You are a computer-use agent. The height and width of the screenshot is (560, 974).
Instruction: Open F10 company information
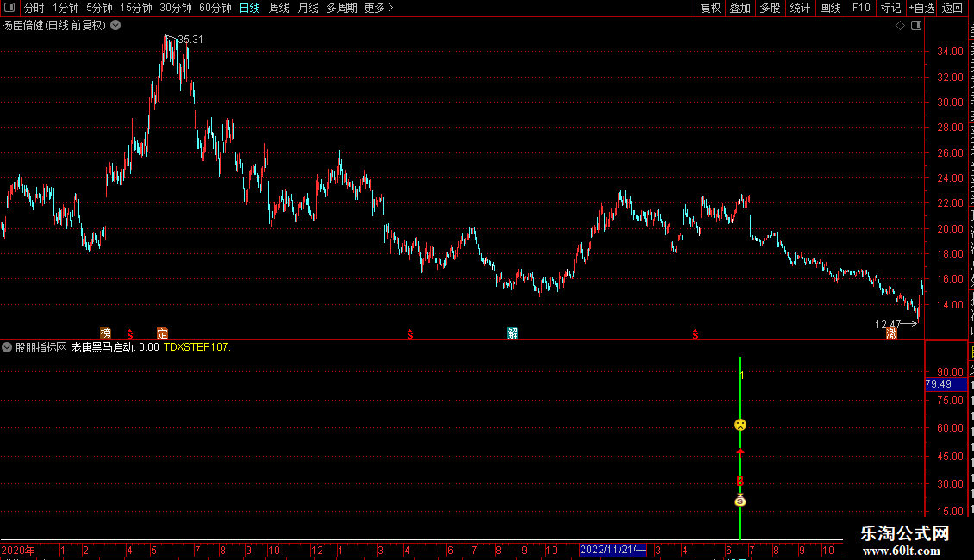[x=861, y=8]
